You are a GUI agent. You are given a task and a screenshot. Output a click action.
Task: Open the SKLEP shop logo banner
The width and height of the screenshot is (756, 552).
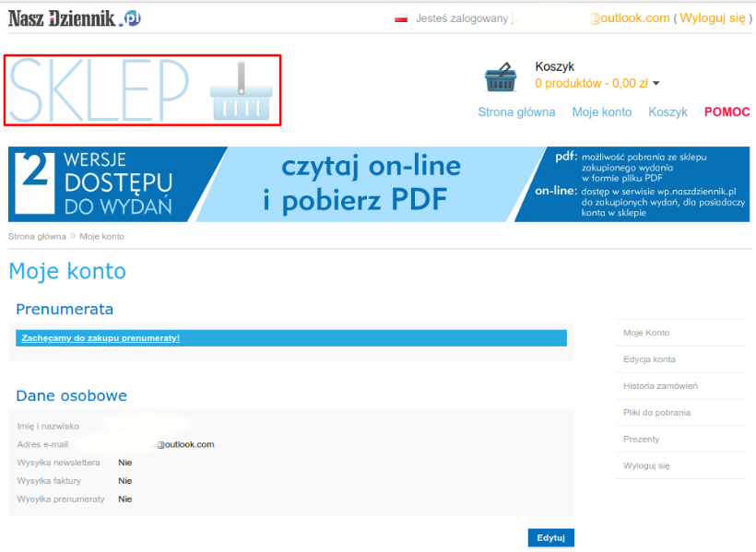[x=142, y=90]
